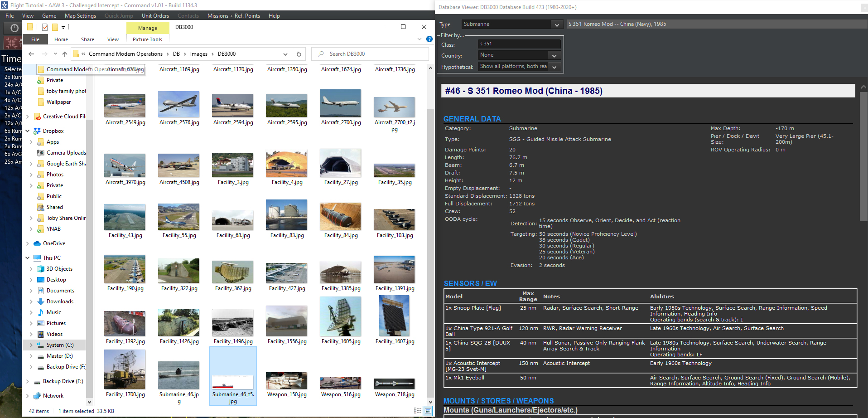Open the File tab in Explorer
The width and height of the screenshot is (868, 418).
35,39
